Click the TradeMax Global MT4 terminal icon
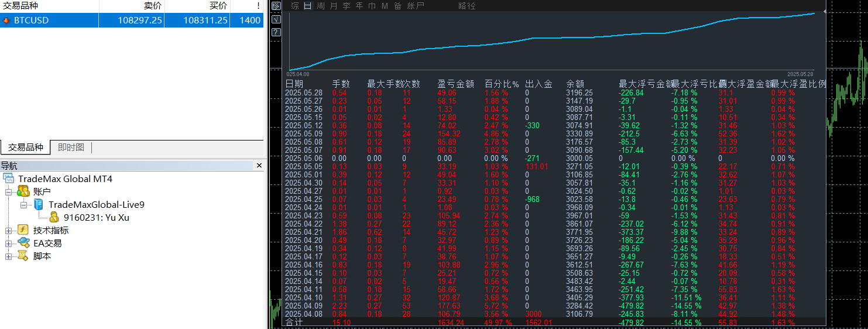Viewport: 868px width, 329px height. 8,179
